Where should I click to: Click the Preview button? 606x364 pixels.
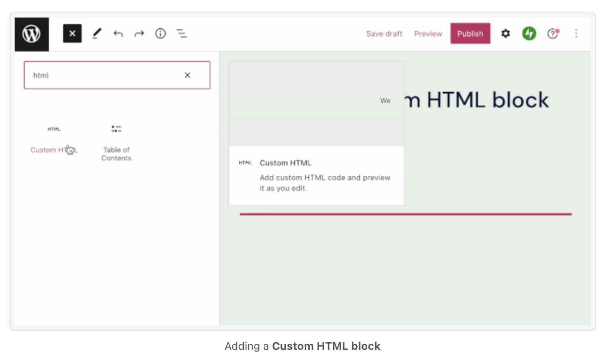(428, 34)
